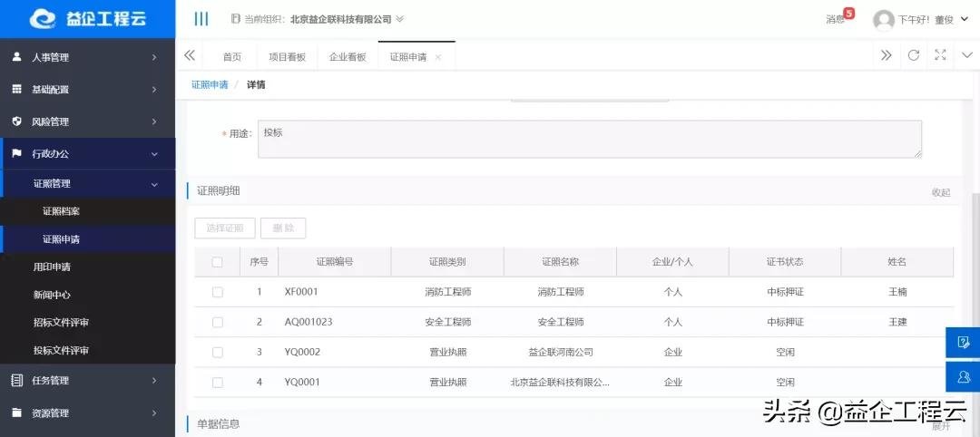Open the current organization dropdown
The image size is (980, 437).
(399, 19)
